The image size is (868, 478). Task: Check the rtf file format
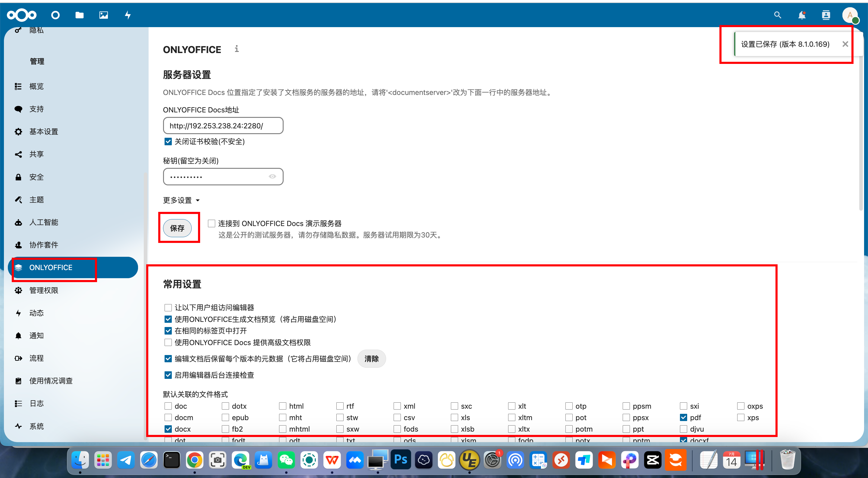pyautogui.click(x=340, y=406)
